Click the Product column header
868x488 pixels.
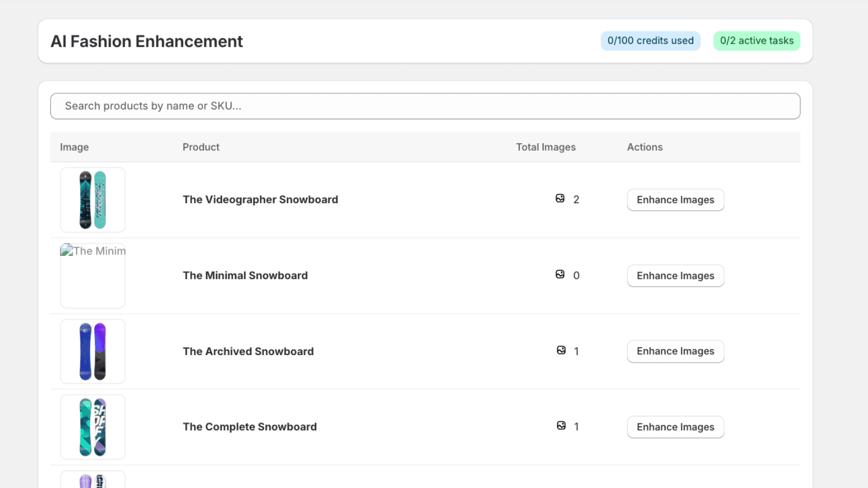point(201,147)
